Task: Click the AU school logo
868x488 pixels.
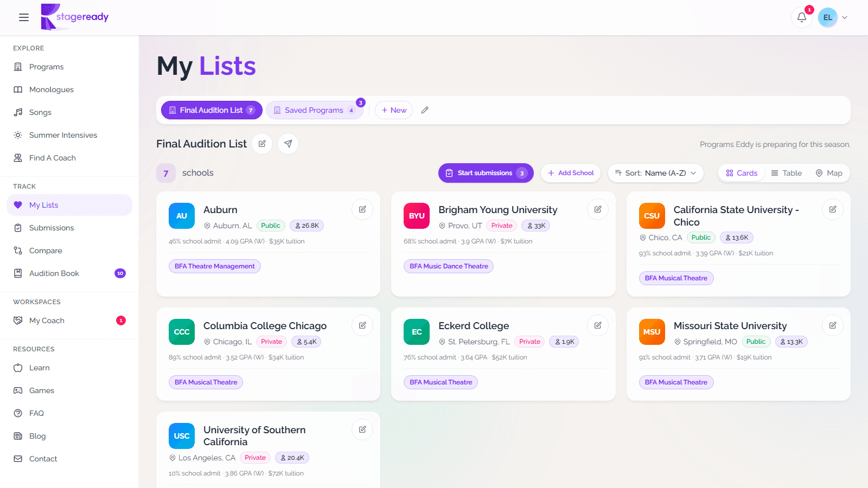Action: (x=182, y=216)
